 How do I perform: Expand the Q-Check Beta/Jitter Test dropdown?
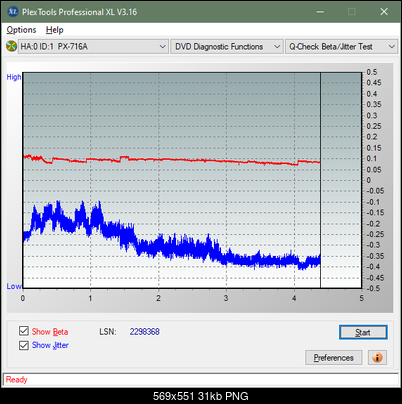pos(341,47)
